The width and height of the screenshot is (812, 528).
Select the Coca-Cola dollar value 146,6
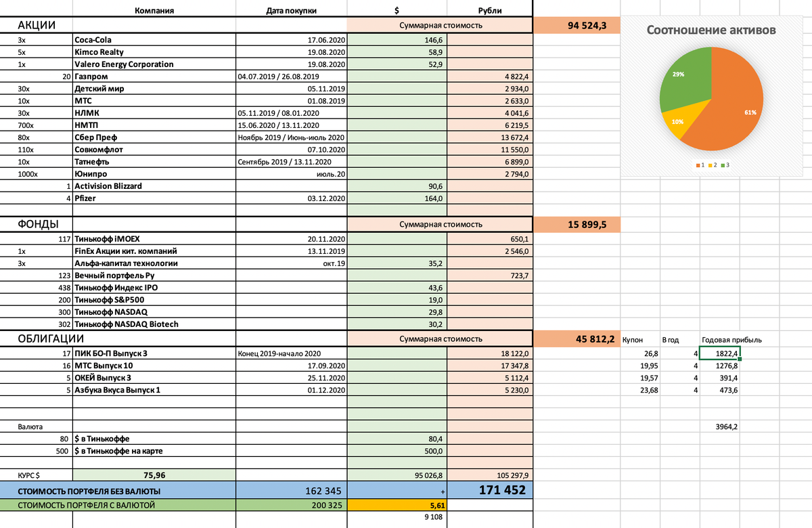tap(397, 40)
